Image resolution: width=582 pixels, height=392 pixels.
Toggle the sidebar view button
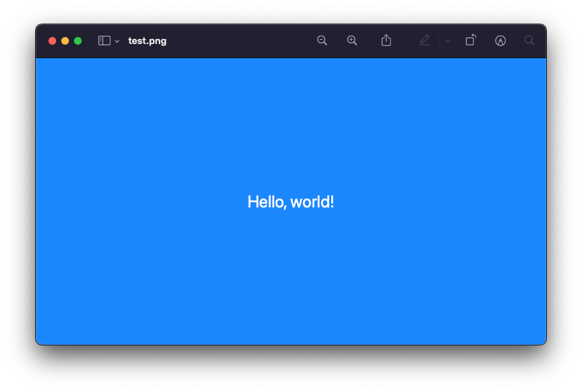coord(104,40)
